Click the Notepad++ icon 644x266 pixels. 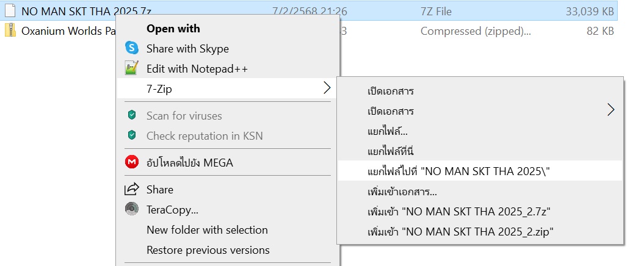(x=131, y=68)
